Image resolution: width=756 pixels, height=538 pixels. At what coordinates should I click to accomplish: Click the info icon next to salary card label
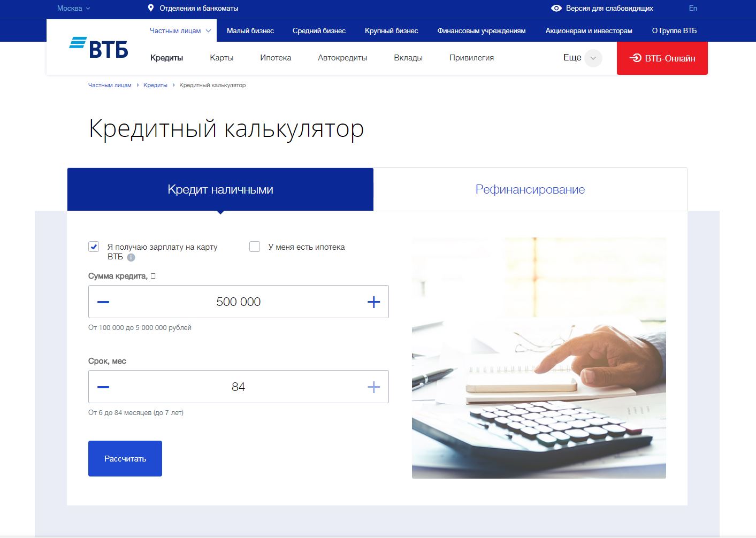click(x=131, y=257)
